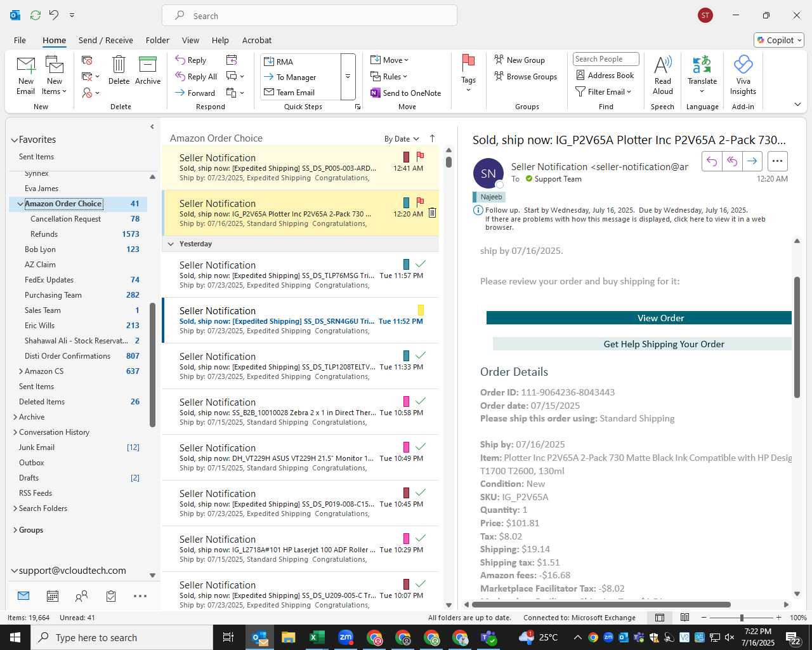Switch to Normal view in status bar
Viewport: 812px width, 650px height.
coord(660,618)
